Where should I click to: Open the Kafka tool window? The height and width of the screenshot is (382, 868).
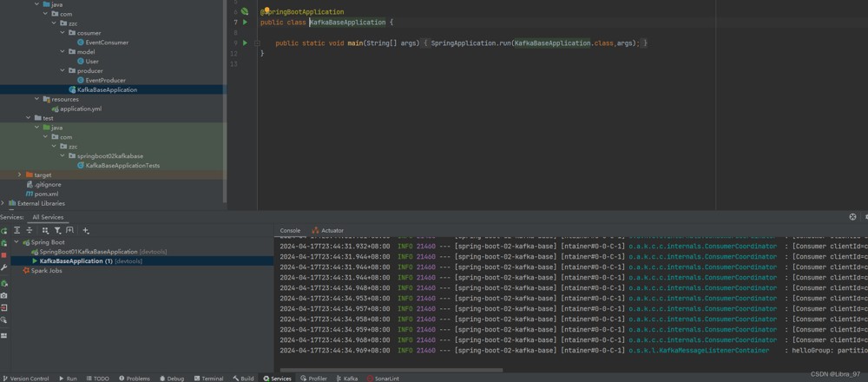[347, 379]
